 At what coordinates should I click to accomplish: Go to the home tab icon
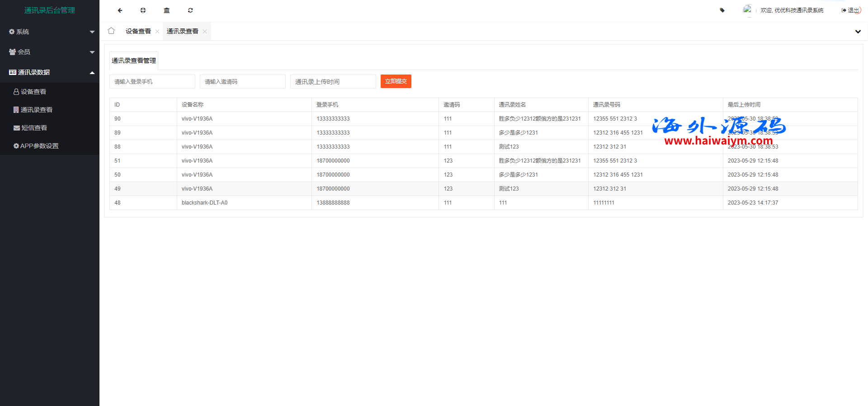tap(111, 31)
